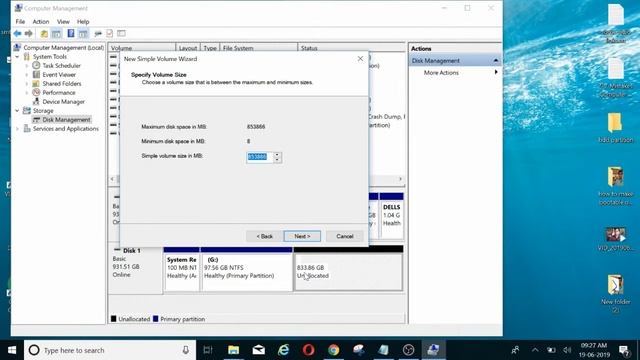Select the System Reserved 100 MB partition
The height and width of the screenshot is (360, 640).
pyautogui.click(x=181, y=271)
